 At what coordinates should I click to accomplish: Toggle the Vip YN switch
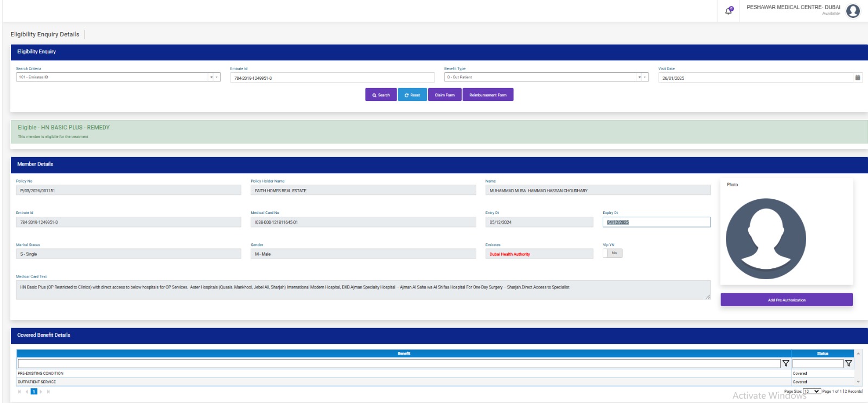click(612, 253)
